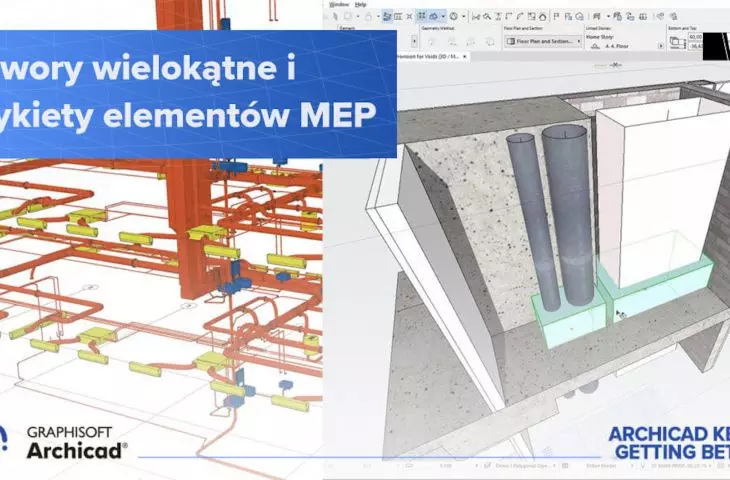Image resolution: width=730 pixels, height=480 pixels.
Task: Click the bottom elevation value field
Action: [x=696, y=46]
